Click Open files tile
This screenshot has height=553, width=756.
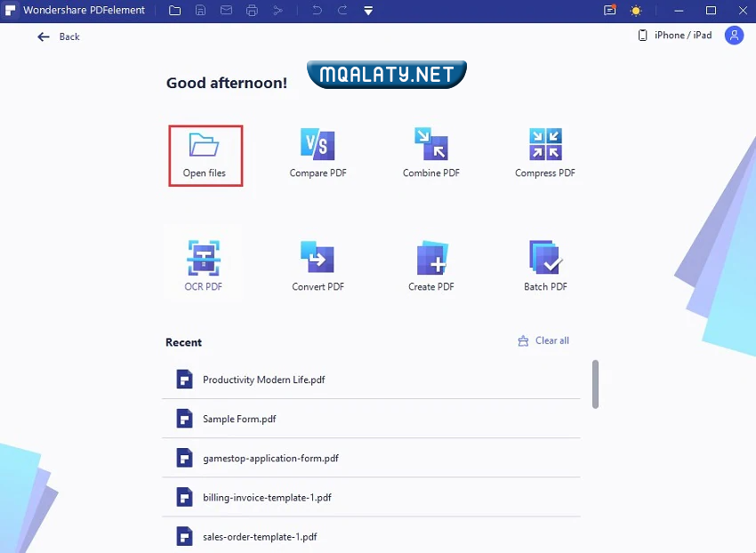click(205, 156)
